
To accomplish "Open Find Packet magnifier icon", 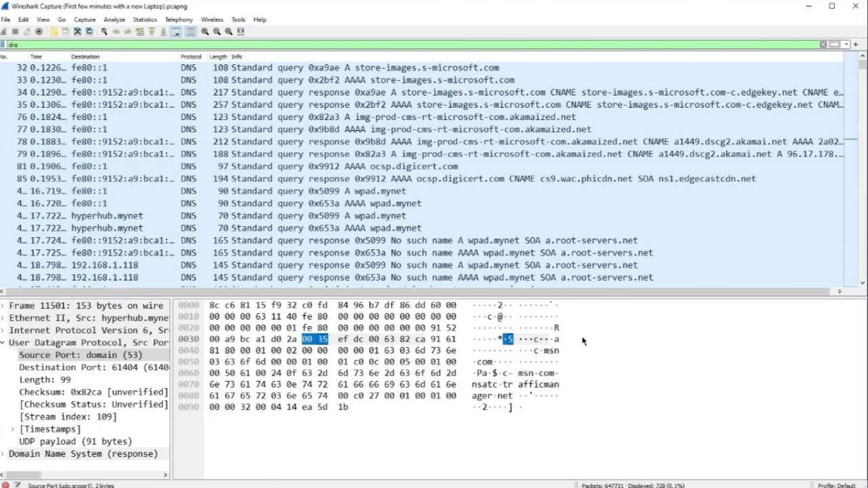I will [104, 31].
